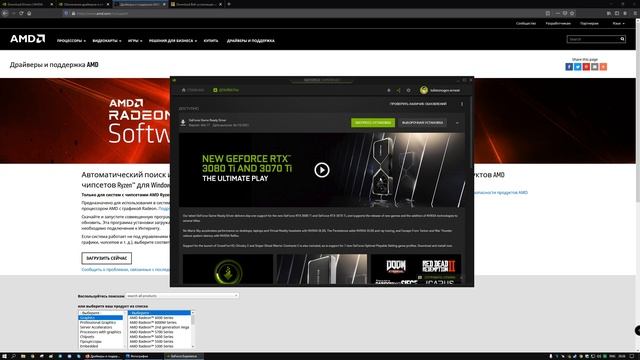
Task: Select Professional Graphics in the category list
Action: coord(100,322)
